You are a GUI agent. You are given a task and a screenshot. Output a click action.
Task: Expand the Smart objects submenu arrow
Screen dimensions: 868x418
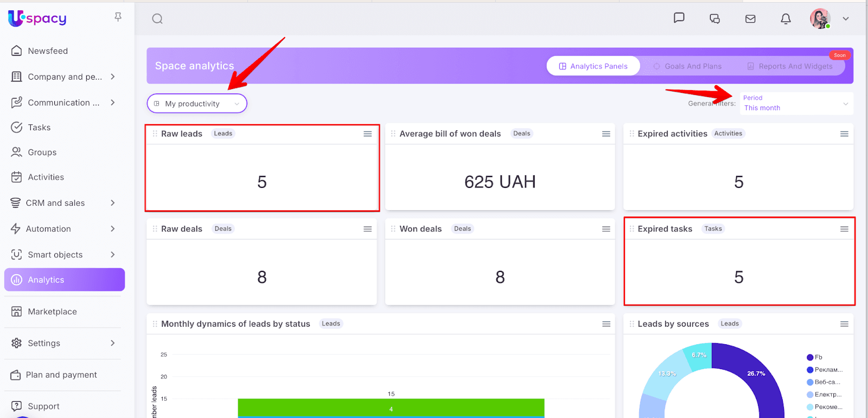113,254
